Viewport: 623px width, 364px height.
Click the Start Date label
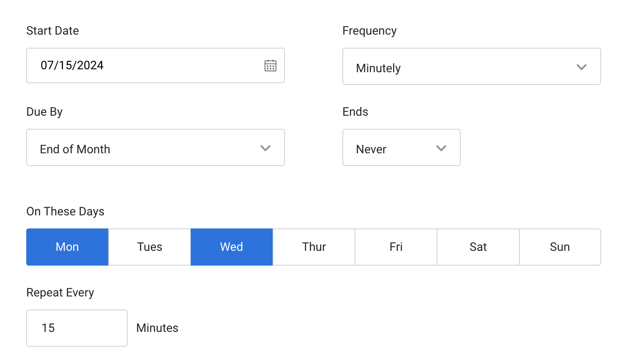(x=52, y=31)
